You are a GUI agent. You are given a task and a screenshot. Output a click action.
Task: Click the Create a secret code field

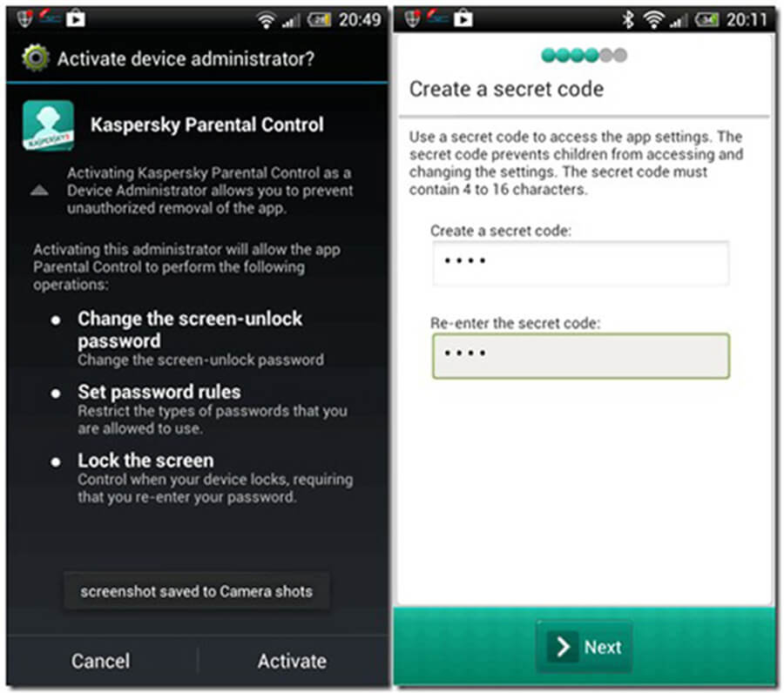click(x=580, y=263)
